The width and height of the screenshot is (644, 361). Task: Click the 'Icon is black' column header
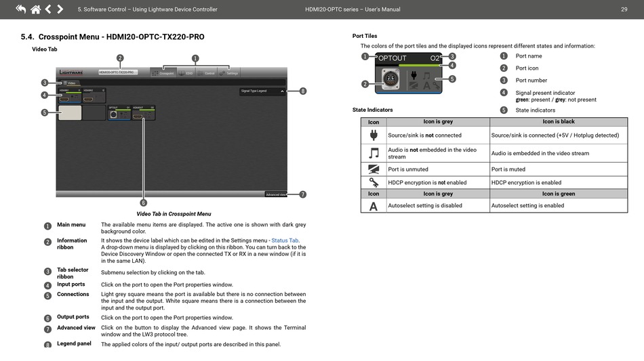tap(559, 121)
